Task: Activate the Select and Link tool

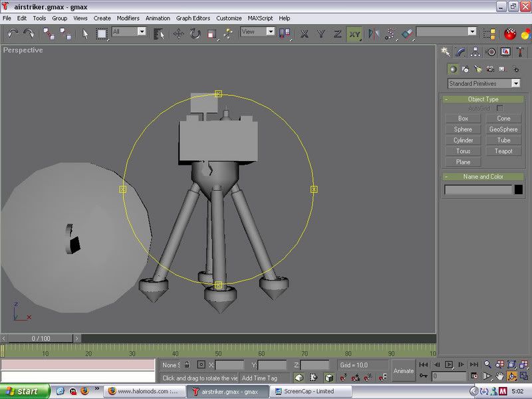Action: [x=49, y=34]
